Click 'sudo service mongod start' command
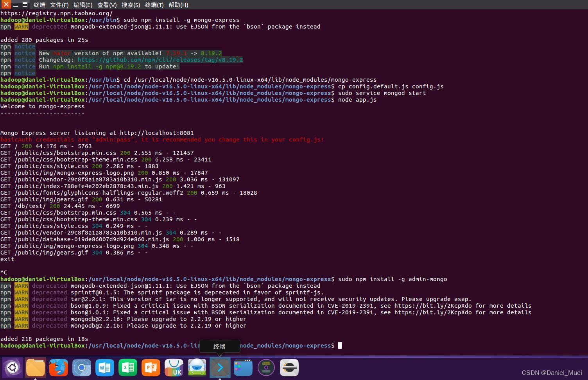The width and height of the screenshot is (588, 380). (x=382, y=93)
